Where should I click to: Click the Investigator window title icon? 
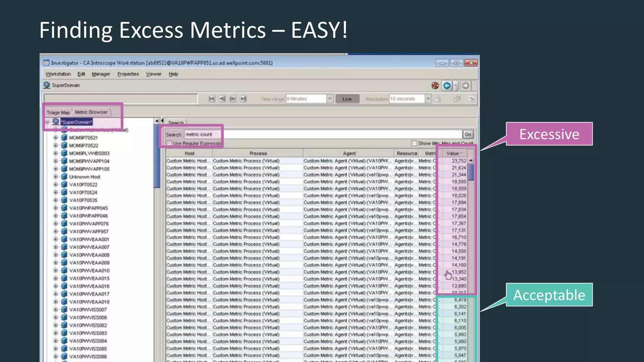pyautogui.click(x=46, y=63)
